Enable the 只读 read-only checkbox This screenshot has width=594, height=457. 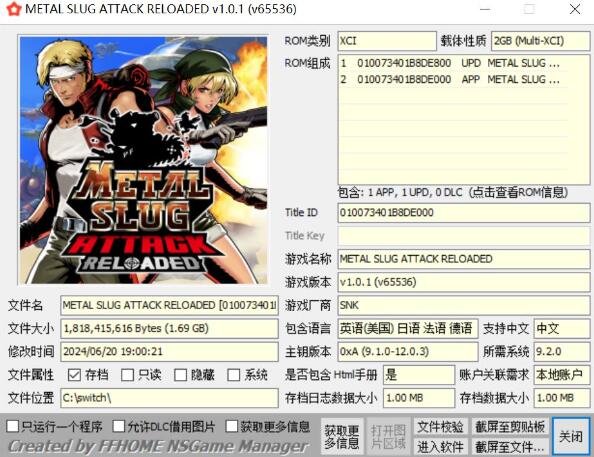(x=127, y=375)
